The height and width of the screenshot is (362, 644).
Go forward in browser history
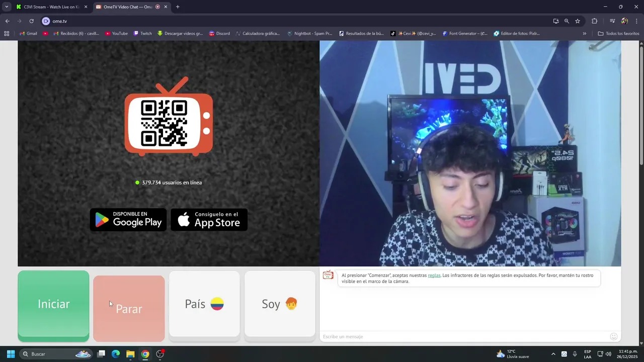click(19, 21)
